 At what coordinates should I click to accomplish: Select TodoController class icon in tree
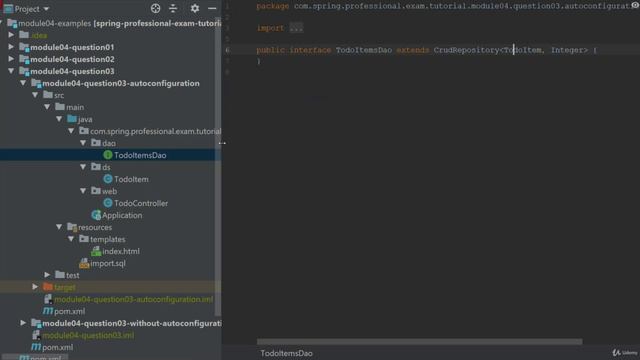(108, 203)
